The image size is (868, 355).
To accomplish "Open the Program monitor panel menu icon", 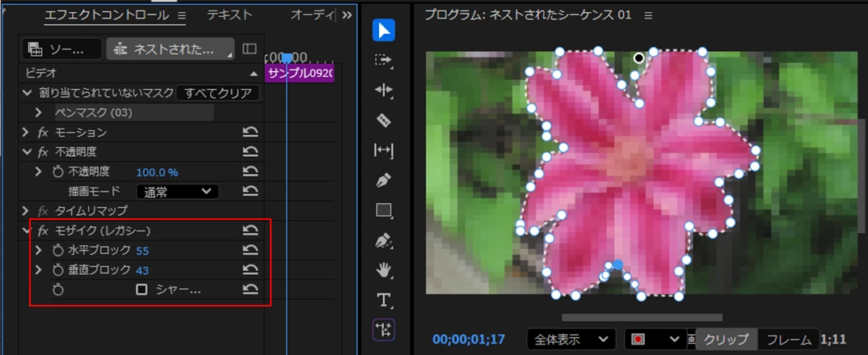I will pos(649,15).
